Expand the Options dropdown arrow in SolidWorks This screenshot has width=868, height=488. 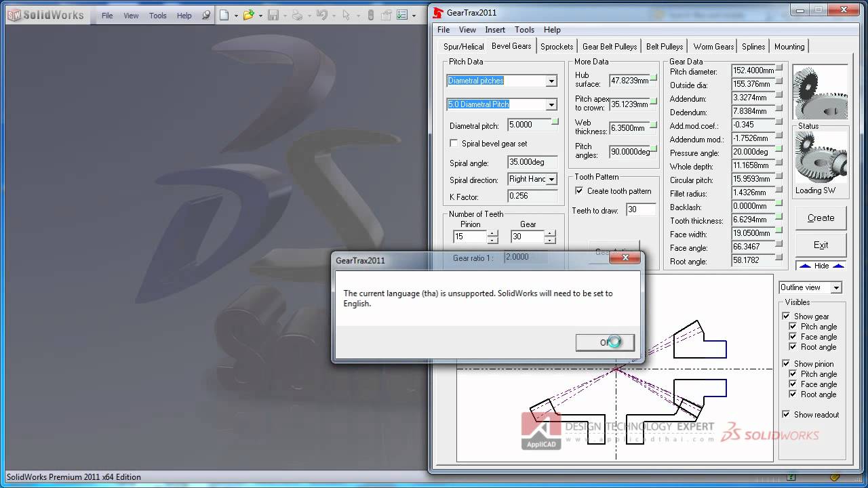412,16
